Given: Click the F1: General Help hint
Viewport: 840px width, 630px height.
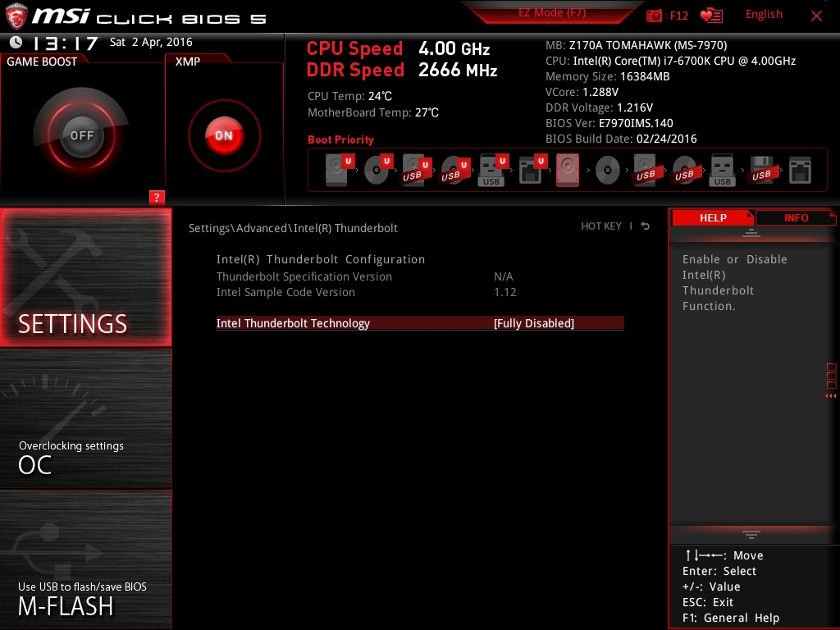Looking at the screenshot, I should click(x=731, y=618).
